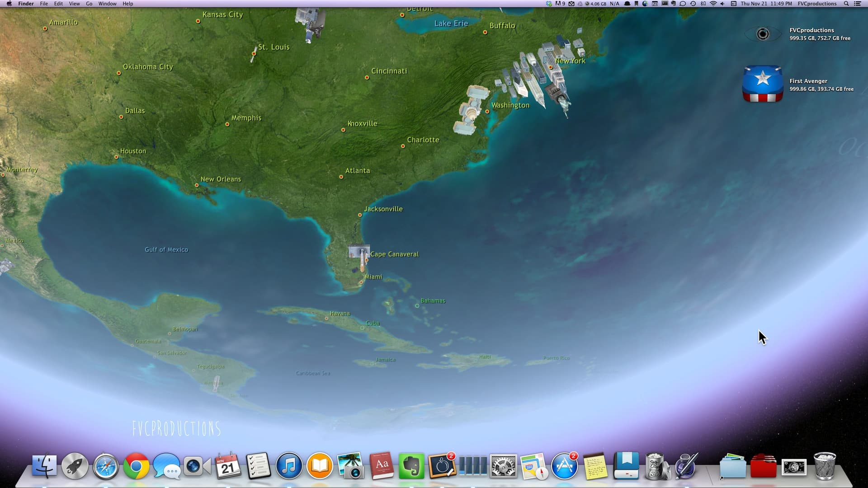Image resolution: width=868 pixels, height=488 pixels.
Task: Open Evernote elephant icon in dock
Action: 411,466
